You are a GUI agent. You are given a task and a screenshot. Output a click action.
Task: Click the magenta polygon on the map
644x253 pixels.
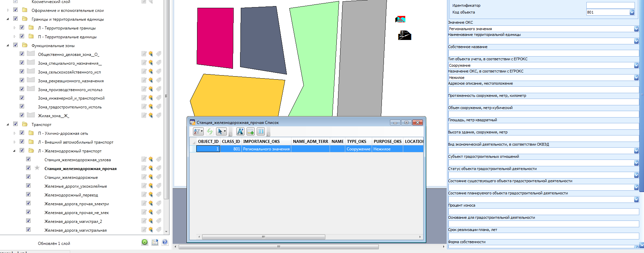[215, 37]
